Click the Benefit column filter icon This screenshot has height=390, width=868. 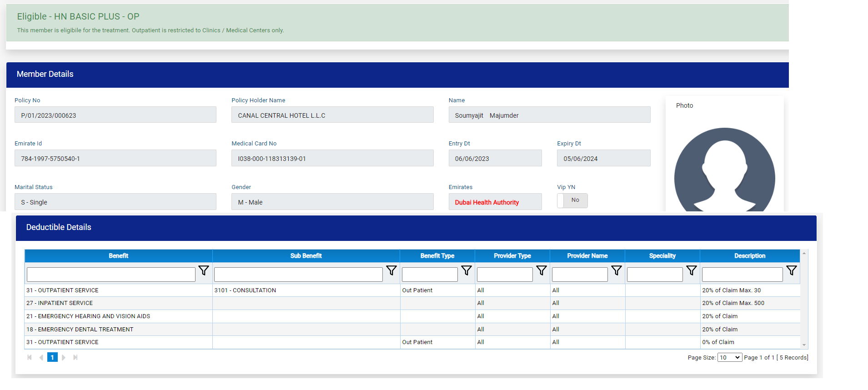click(204, 270)
